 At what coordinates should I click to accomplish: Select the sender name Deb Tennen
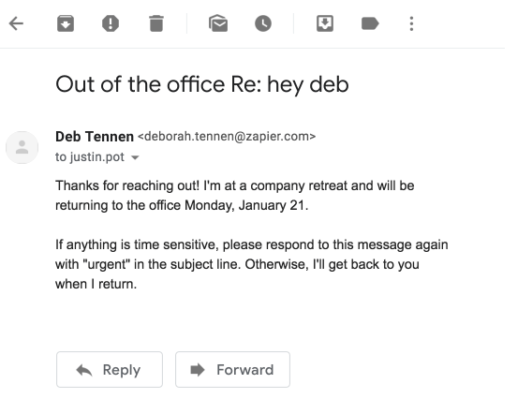point(95,137)
